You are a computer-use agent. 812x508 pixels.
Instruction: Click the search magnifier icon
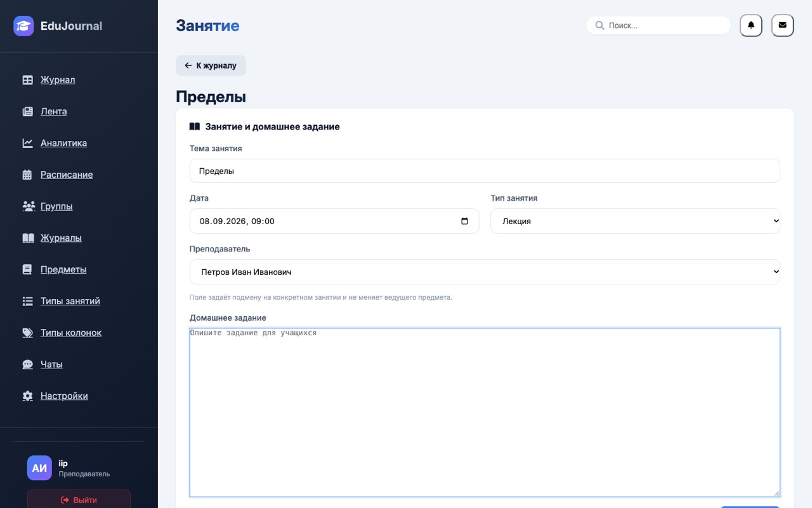coord(599,25)
